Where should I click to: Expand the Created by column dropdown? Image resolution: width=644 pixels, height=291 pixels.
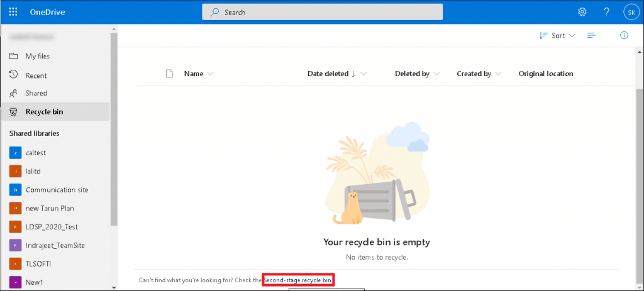click(499, 74)
